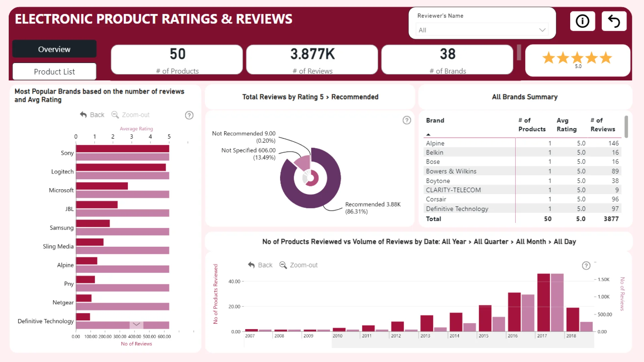Click the Brand column sort arrow

[x=428, y=135]
